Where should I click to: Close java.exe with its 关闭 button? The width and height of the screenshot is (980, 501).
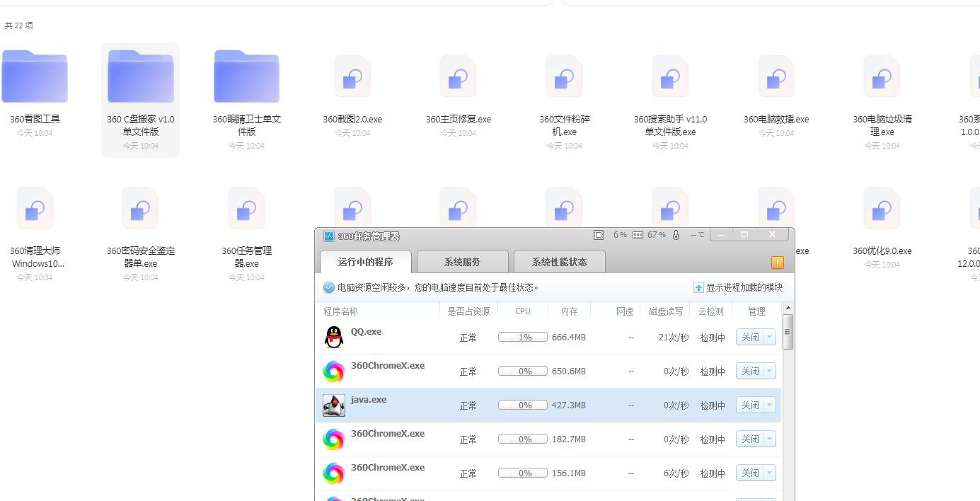(750, 405)
